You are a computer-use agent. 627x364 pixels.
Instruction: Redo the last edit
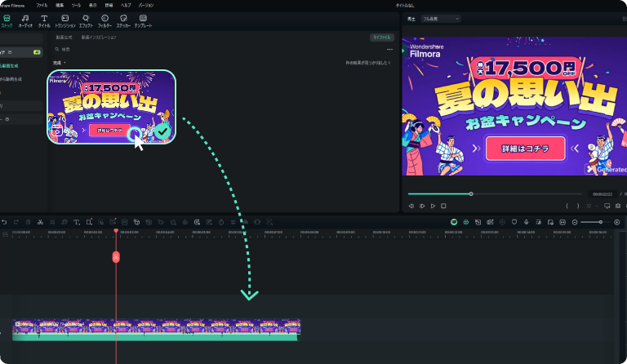[16, 222]
